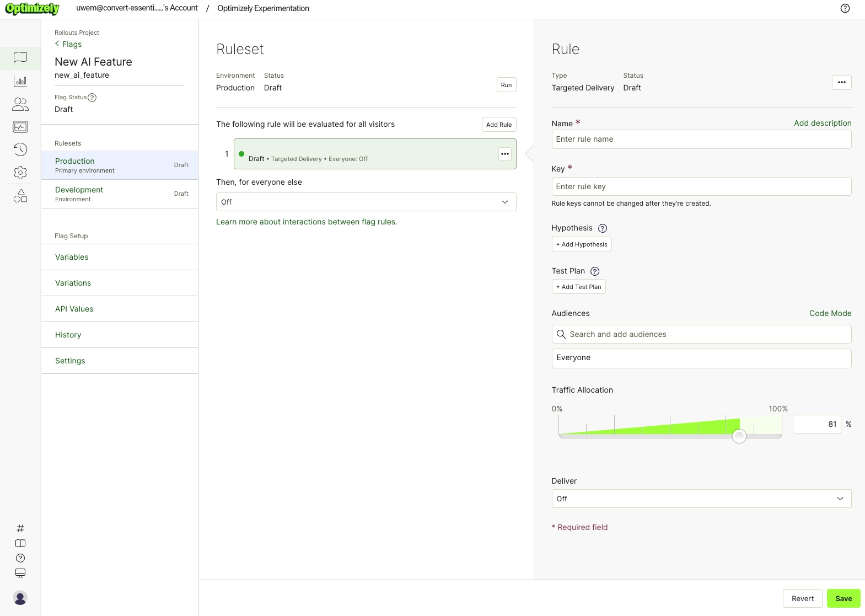Select the Production ruleset
The width and height of the screenshot is (865, 616).
pyautogui.click(x=120, y=165)
